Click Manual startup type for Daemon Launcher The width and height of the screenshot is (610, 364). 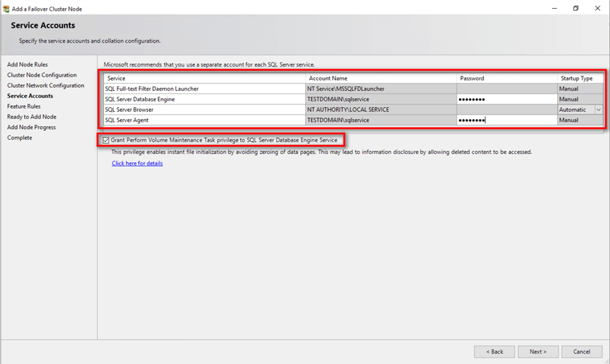point(580,89)
